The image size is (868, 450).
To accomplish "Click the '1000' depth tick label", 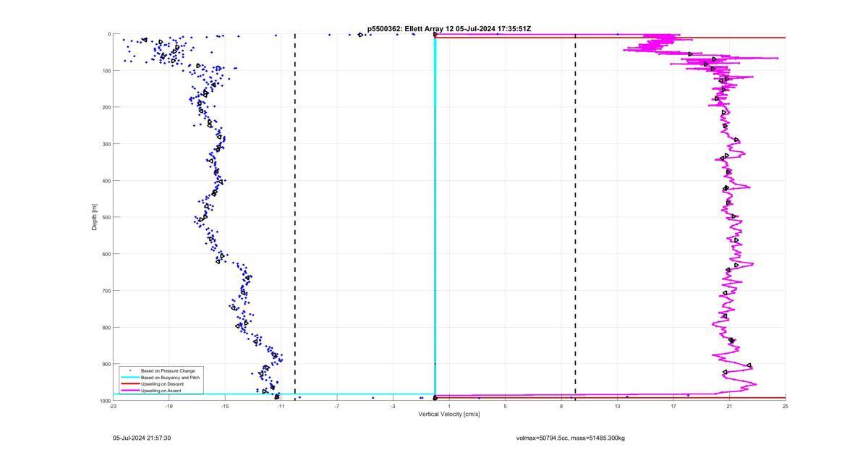I will (x=104, y=401).
